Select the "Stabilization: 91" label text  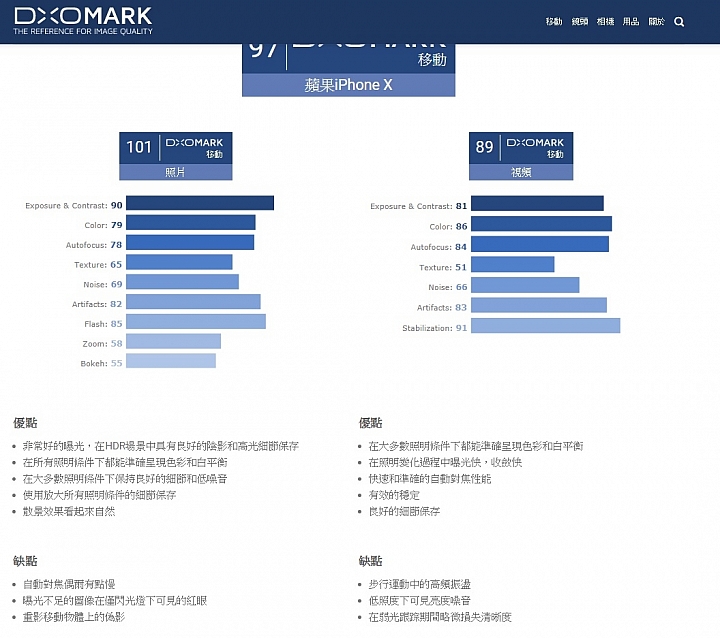(434, 328)
